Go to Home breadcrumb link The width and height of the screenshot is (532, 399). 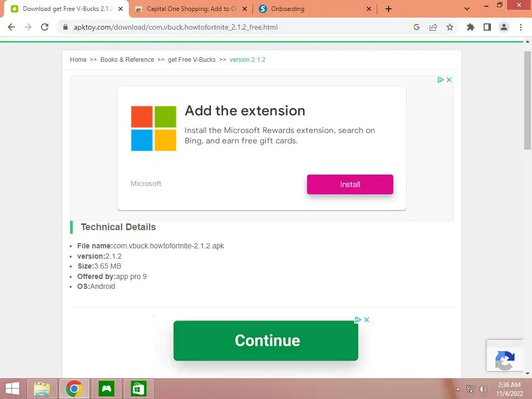(78, 60)
